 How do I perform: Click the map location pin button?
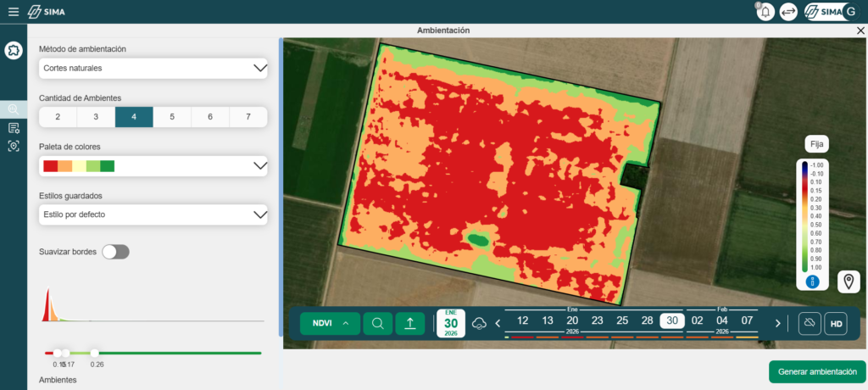(849, 281)
